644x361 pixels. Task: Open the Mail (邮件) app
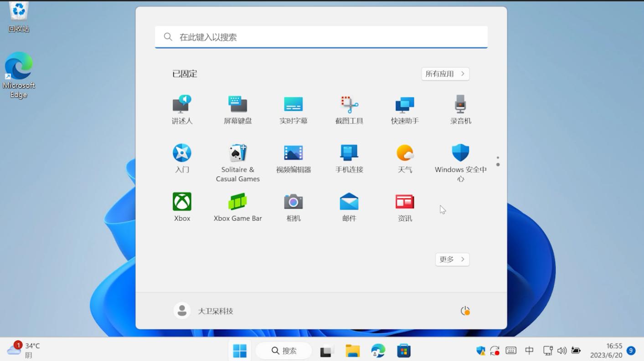[349, 206]
